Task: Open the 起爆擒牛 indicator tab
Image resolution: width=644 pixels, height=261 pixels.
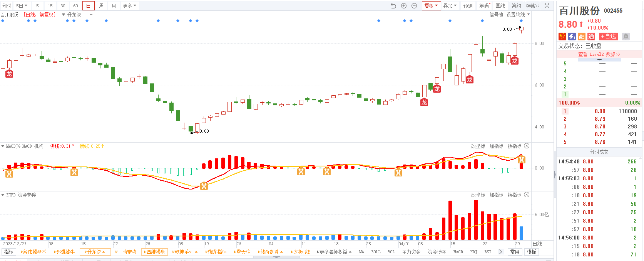Action: click(x=64, y=252)
